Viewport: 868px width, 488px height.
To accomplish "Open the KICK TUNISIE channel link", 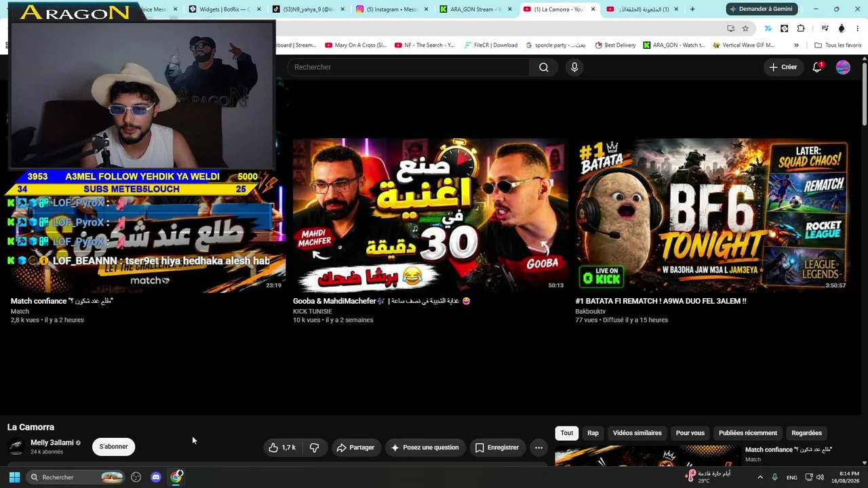I will [313, 311].
